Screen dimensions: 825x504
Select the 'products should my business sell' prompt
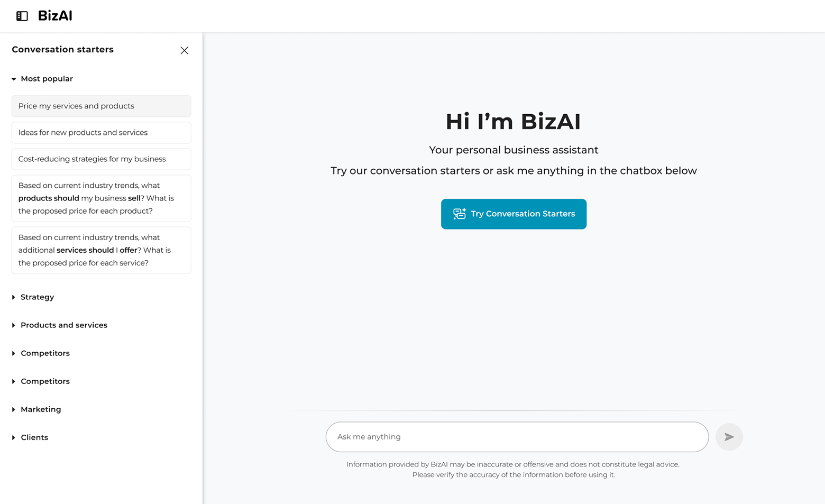(x=101, y=198)
